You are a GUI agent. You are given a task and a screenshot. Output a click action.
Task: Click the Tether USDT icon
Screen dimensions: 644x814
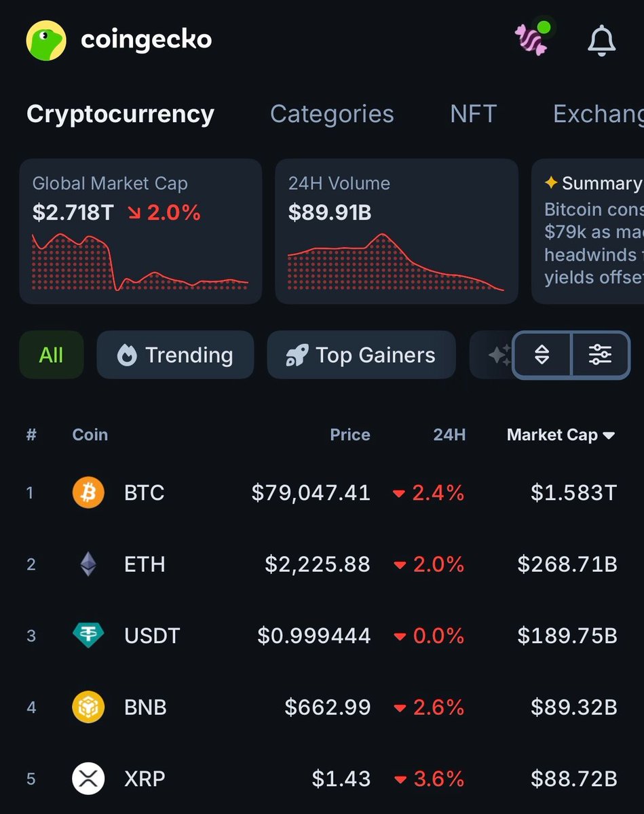[88, 636]
